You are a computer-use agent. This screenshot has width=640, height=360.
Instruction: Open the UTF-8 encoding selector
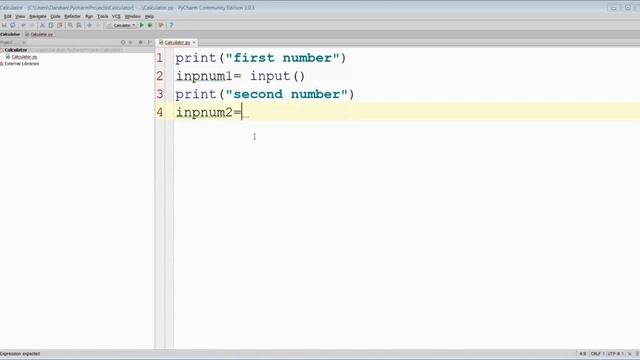[x=616, y=354]
